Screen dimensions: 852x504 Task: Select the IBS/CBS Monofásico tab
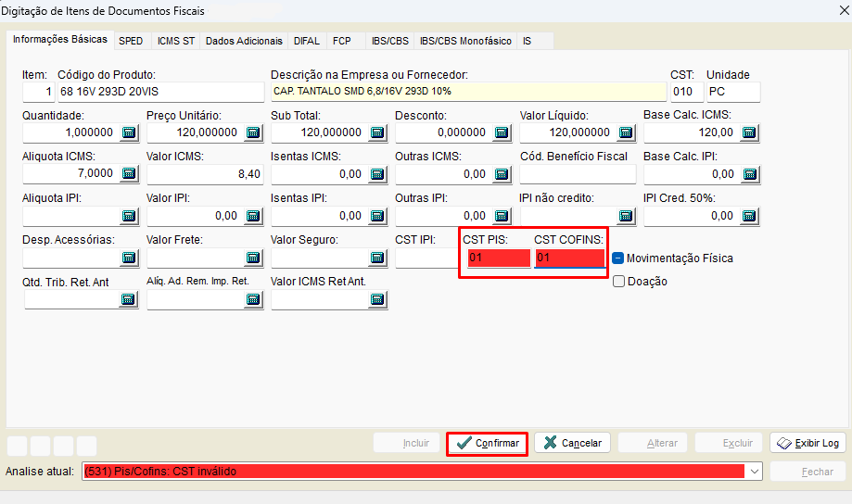point(464,41)
